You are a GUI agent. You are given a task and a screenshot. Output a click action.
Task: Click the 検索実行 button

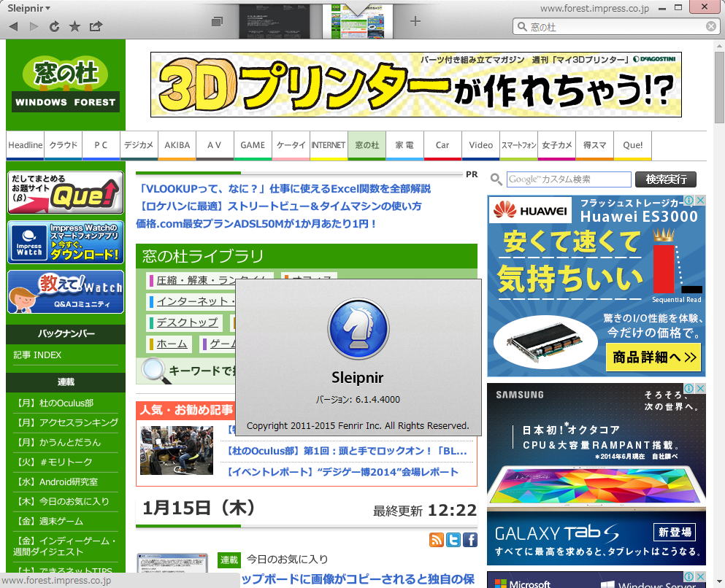click(666, 179)
